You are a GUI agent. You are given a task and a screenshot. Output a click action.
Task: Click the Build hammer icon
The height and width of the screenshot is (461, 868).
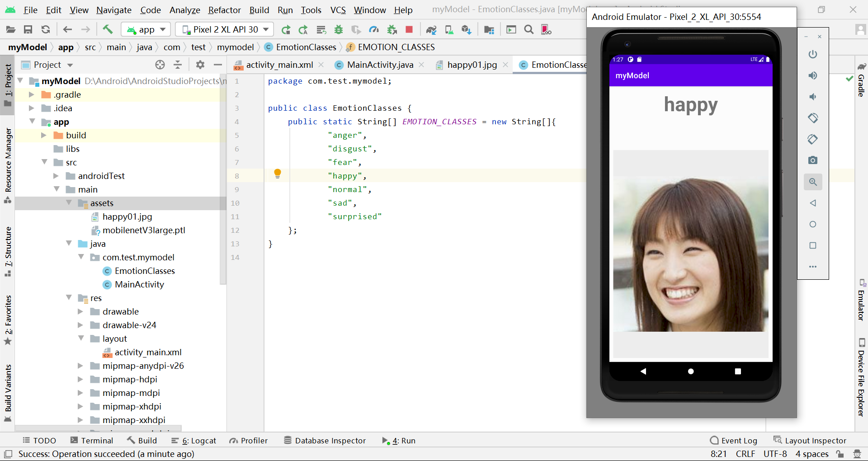108,30
